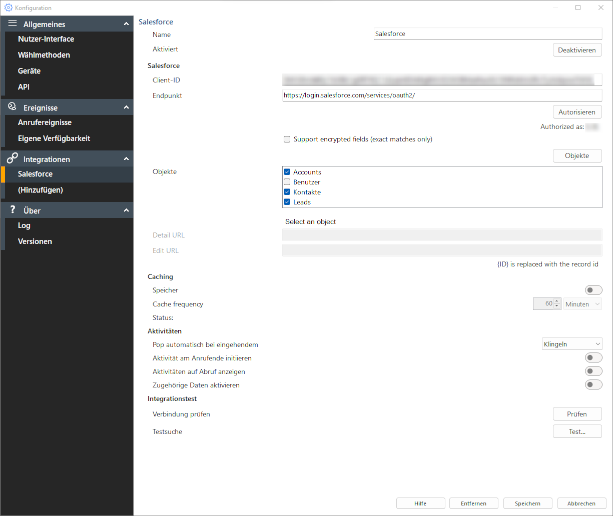Open the Versionen page
The width and height of the screenshot is (613, 516).
click(x=35, y=242)
